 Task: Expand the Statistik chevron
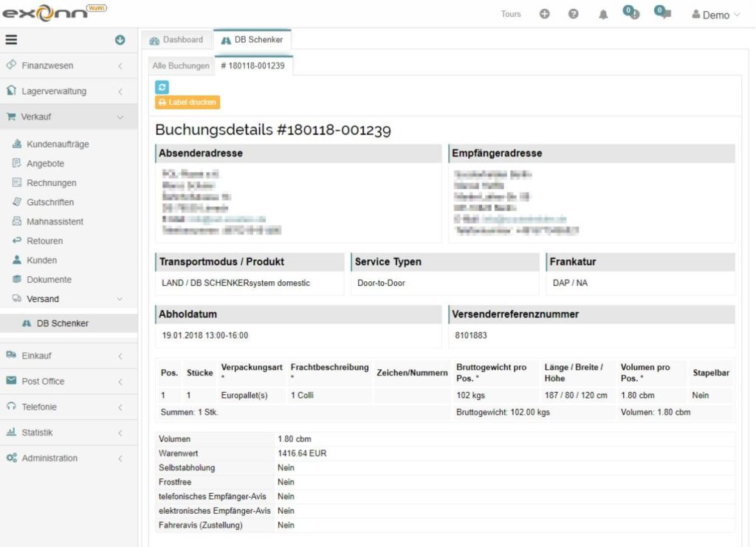tap(120, 433)
